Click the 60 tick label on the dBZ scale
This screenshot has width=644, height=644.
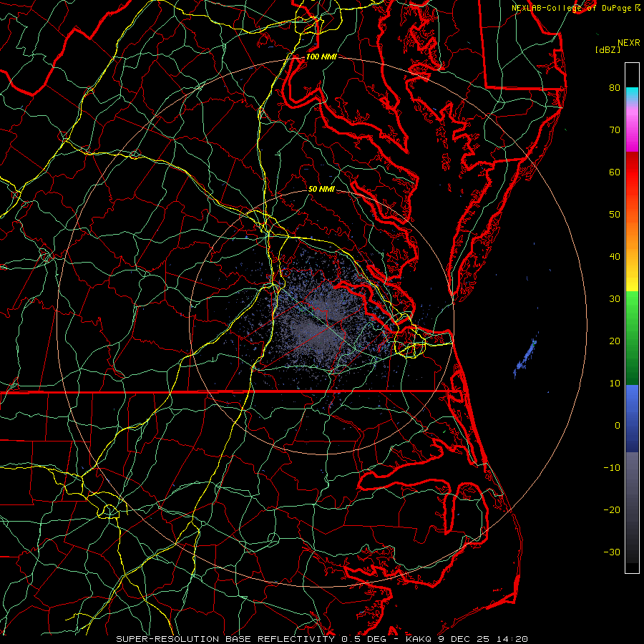coord(615,172)
